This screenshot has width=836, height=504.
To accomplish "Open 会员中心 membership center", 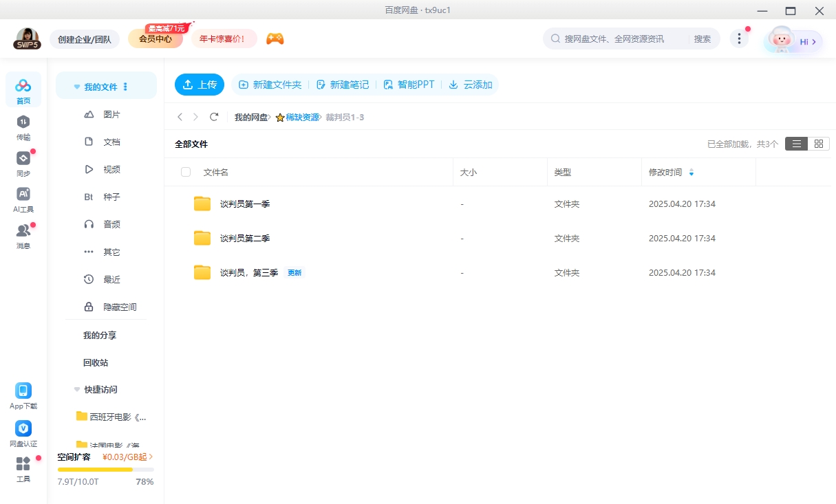I will tap(155, 39).
